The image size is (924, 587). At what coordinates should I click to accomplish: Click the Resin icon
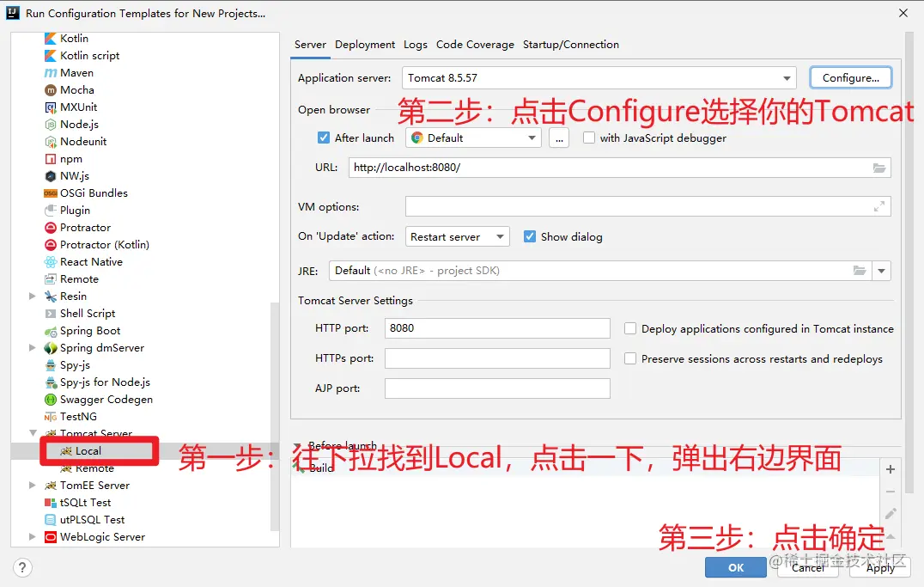click(x=51, y=297)
